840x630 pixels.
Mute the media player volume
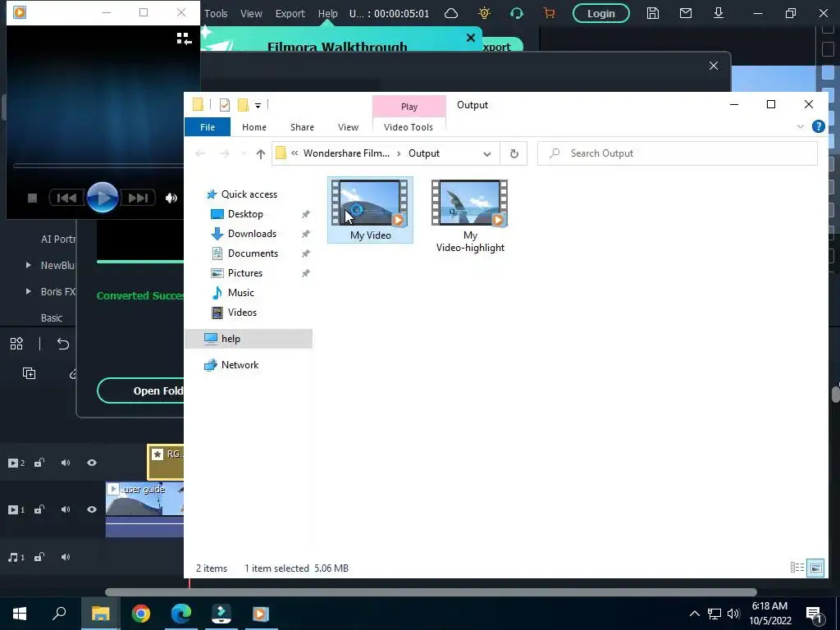[171, 199]
